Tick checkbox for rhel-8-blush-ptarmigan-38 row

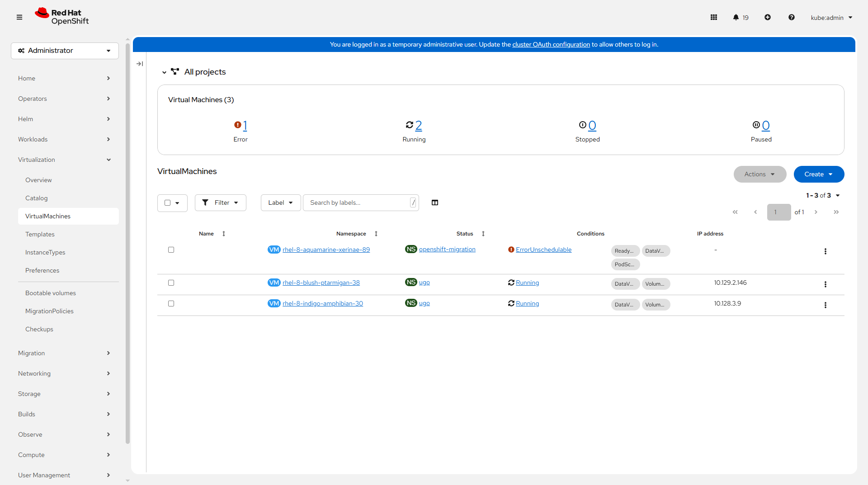point(171,283)
